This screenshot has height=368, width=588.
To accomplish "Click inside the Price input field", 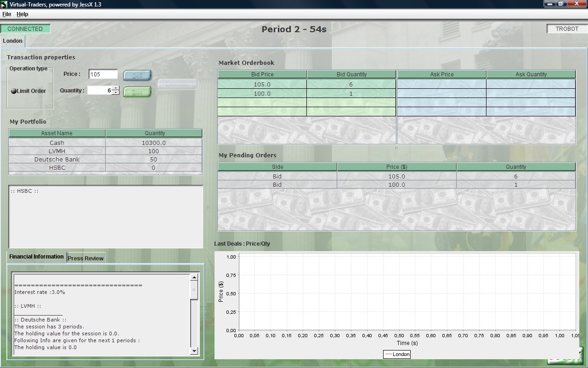I will (x=102, y=74).
